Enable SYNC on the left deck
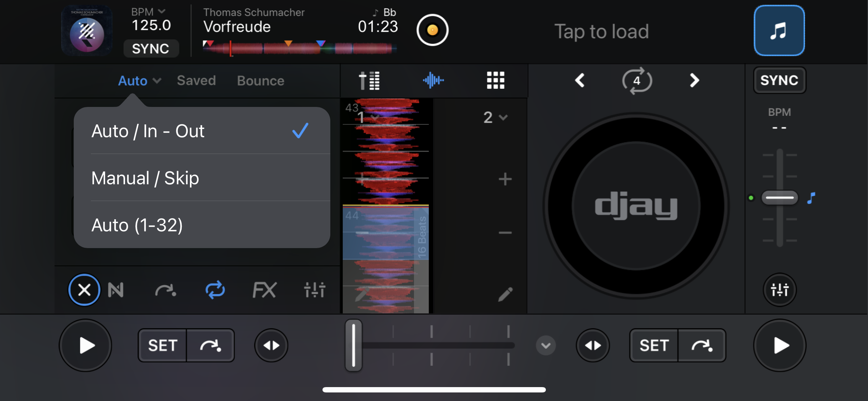Screen dimensions: 868x401 click(151, 48)
